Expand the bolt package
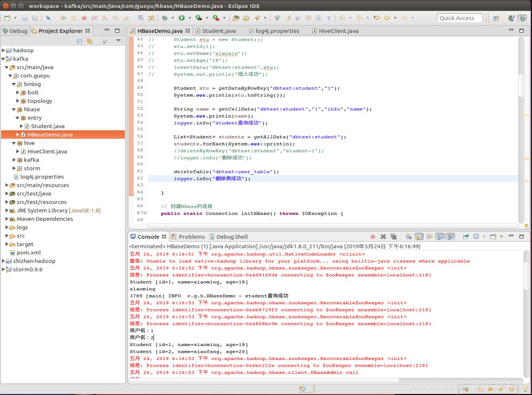This screenshot has height=395, width=532. click(x=18, y=92)
